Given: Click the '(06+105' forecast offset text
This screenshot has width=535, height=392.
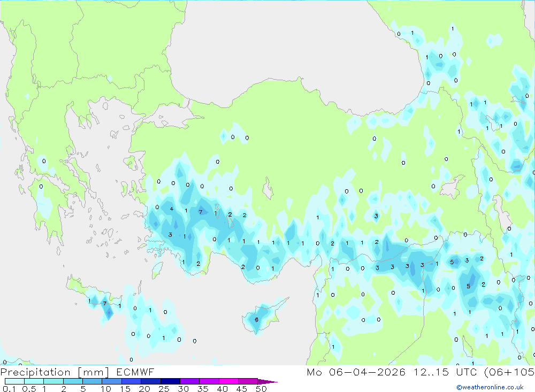Looking at the screenshot, I should 509,372.
